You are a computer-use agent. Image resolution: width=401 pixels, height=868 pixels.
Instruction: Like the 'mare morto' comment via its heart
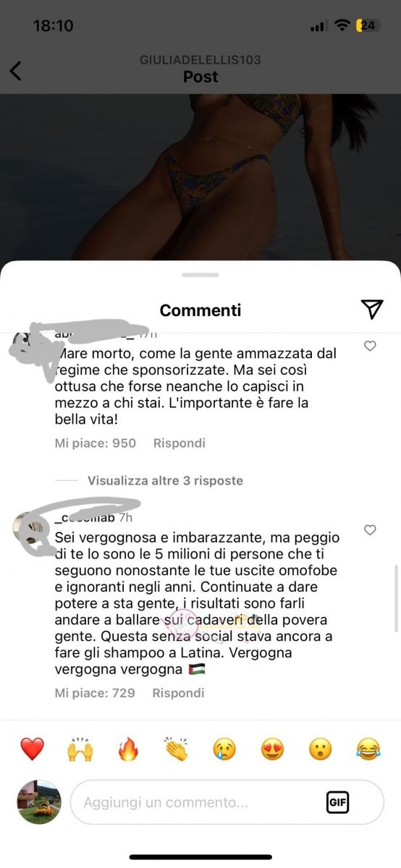pyautogui.click(x=370, y=346)
